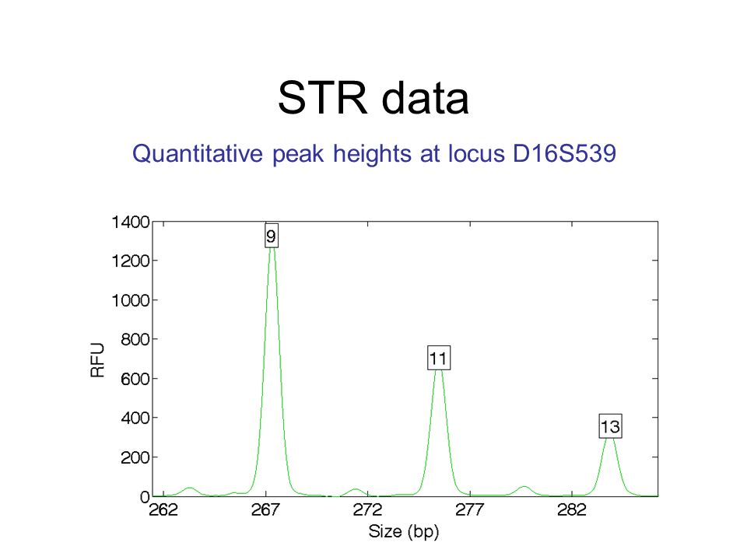This screenshot has width=747, height=560.
Task: Click the 400 y-axis tick value
Action: tap(135, 418)
